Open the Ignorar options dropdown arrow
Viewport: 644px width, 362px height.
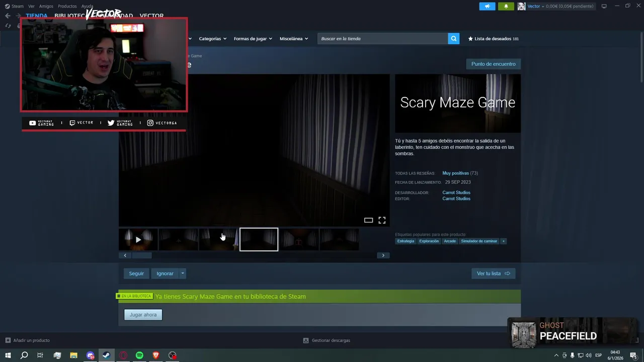182,274
